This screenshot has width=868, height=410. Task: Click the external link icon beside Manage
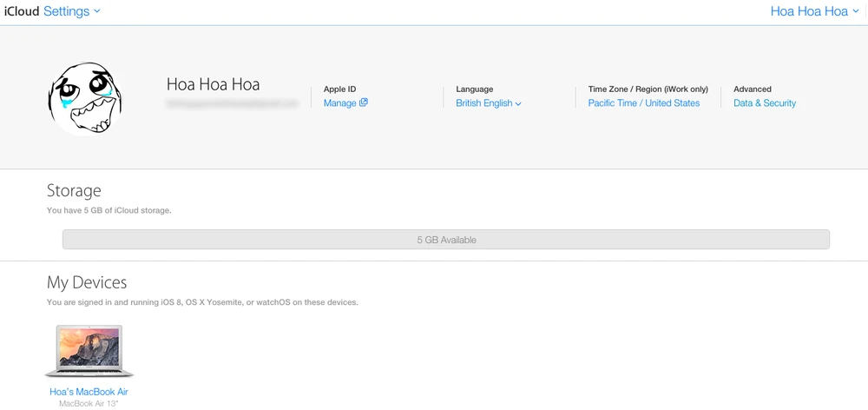tap(364, 102)
